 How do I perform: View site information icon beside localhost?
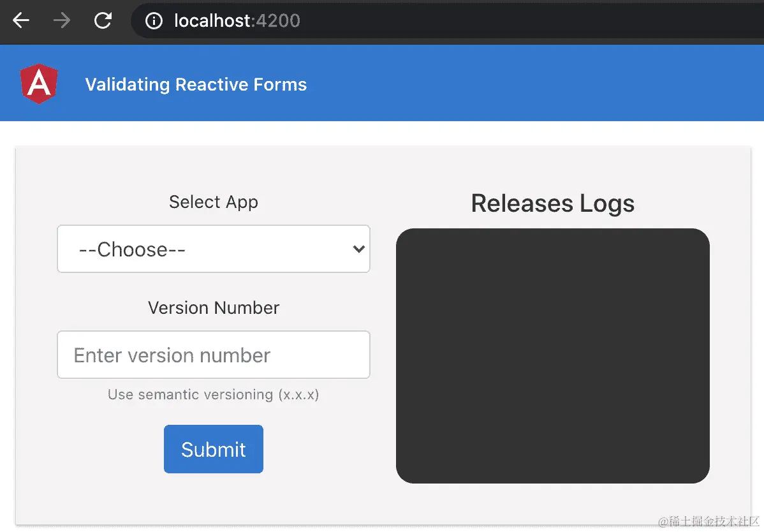click(154, 21)
